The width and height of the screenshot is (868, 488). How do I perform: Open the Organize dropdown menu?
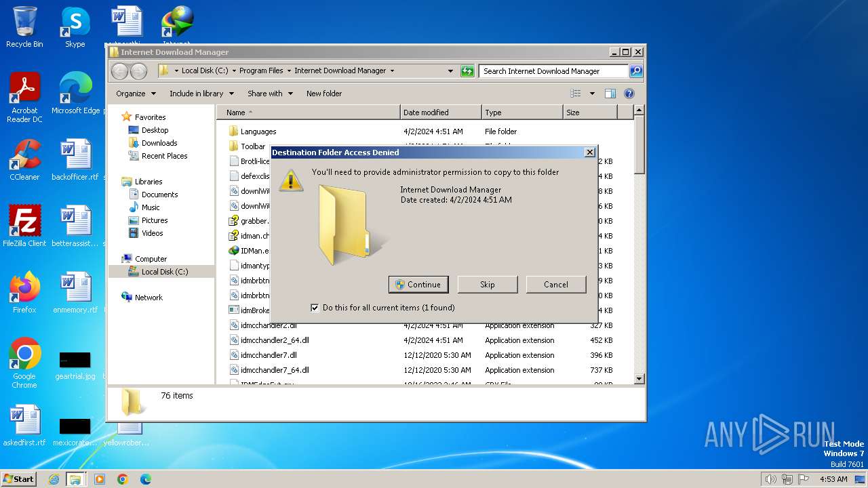coord(136,94)
